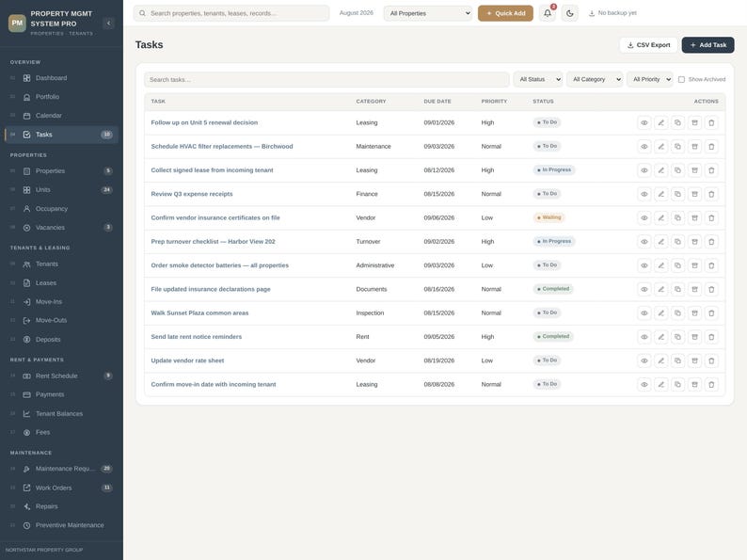Delete the 'File updated insurance declarations page' task

[711, 290]
